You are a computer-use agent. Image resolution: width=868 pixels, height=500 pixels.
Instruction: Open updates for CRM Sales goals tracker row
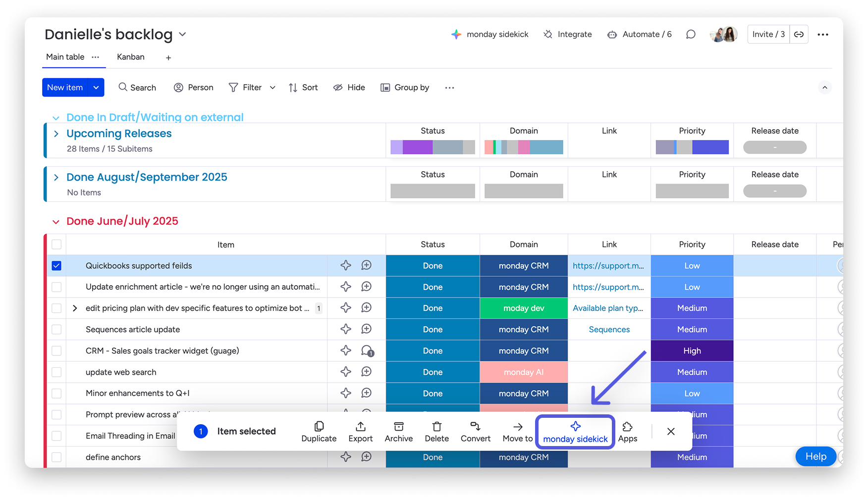pyautogui.click(x=367, y=351)
